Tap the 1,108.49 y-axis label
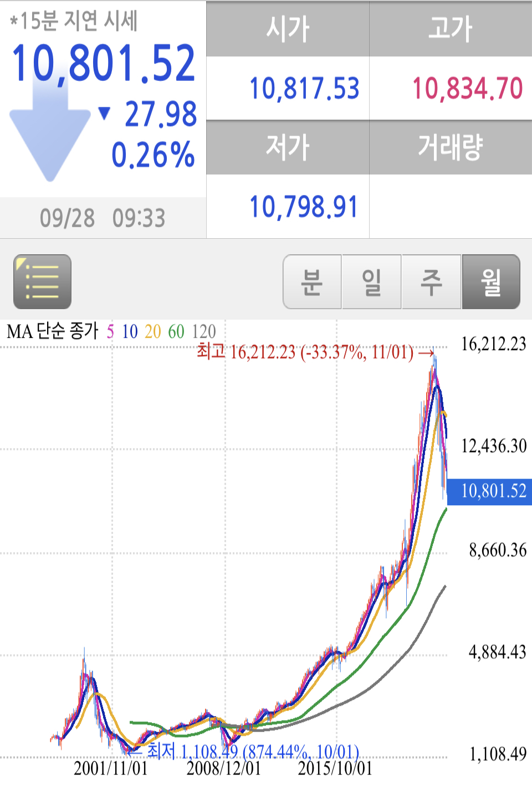The image size is (532, 785). tap(498, 754)
